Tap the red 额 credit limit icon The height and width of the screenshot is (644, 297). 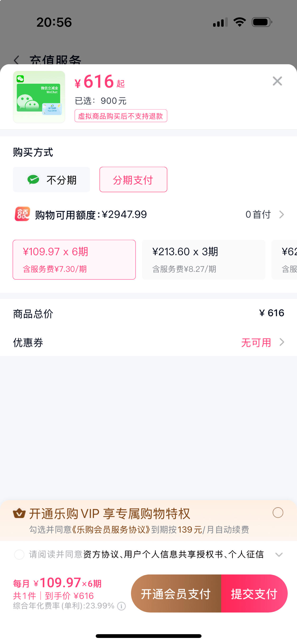[x=22, y=214]
